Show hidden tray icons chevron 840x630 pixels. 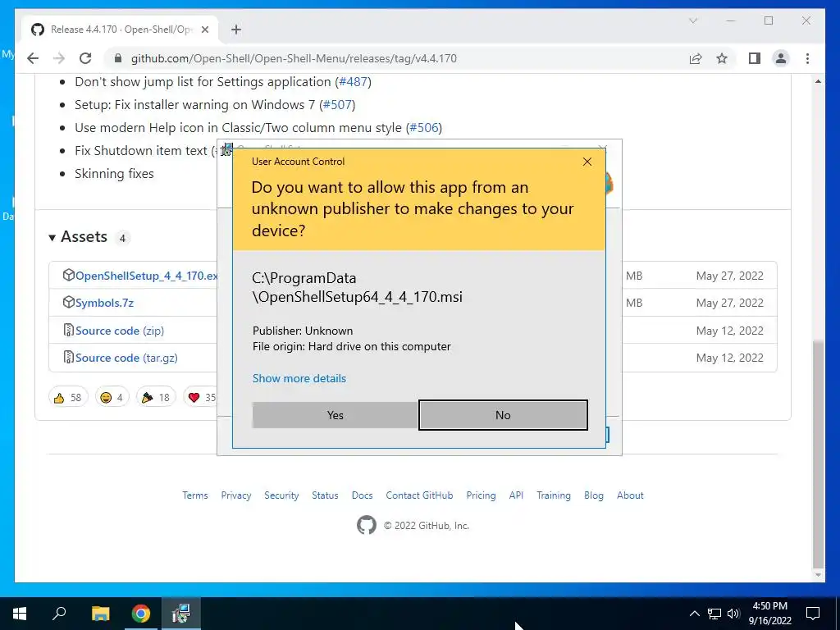[x=694, y=614]
